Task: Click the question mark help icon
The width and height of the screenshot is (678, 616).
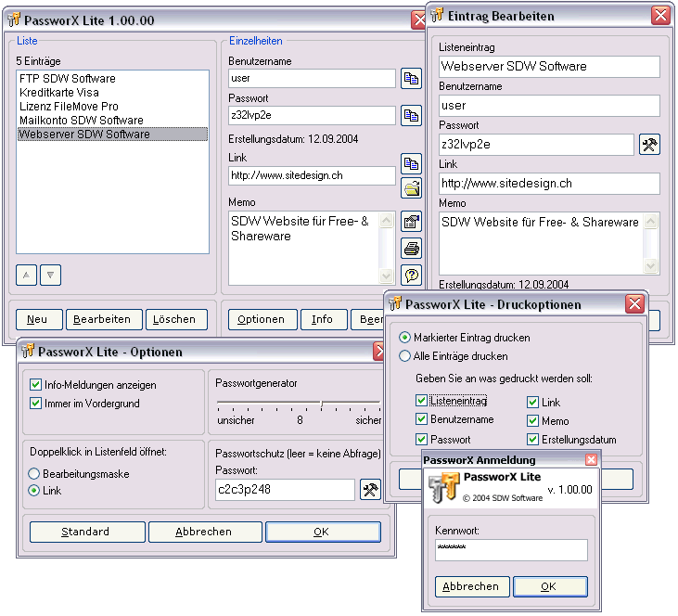Action: point(411,275)
